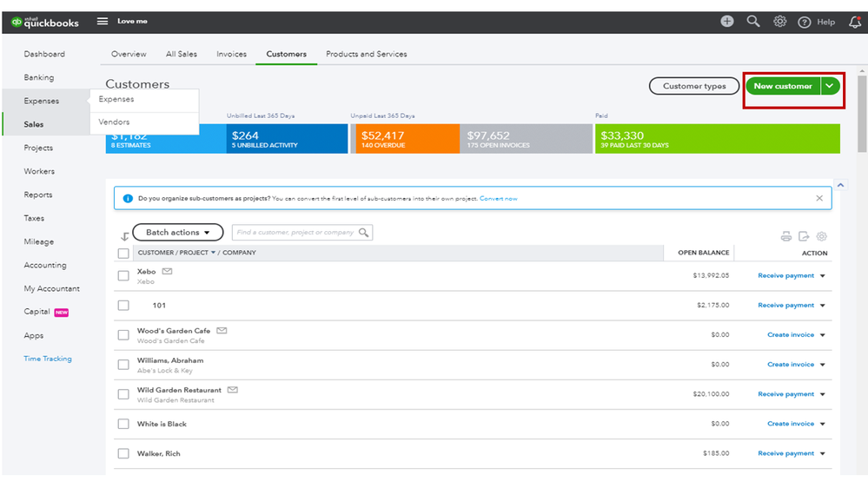Viewport: 868px width, 488px height.
Task: Expand Xebo action dropdown arrow
Action: coord(823,275)
